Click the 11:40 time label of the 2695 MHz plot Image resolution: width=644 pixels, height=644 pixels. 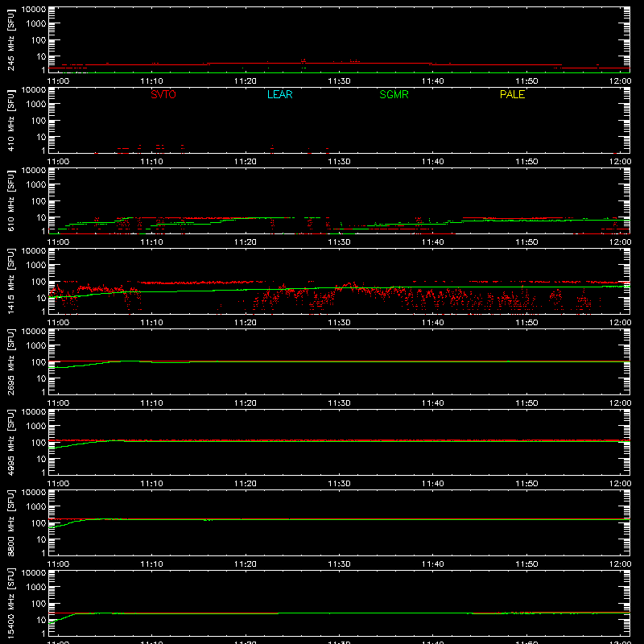click(x=433, y=403)
